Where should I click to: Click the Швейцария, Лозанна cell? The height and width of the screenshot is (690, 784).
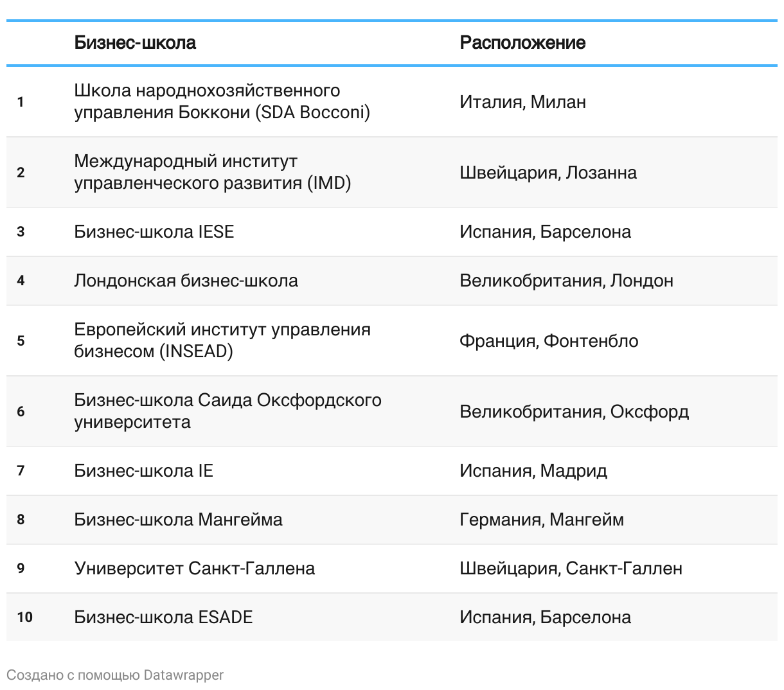pos(548,172)
